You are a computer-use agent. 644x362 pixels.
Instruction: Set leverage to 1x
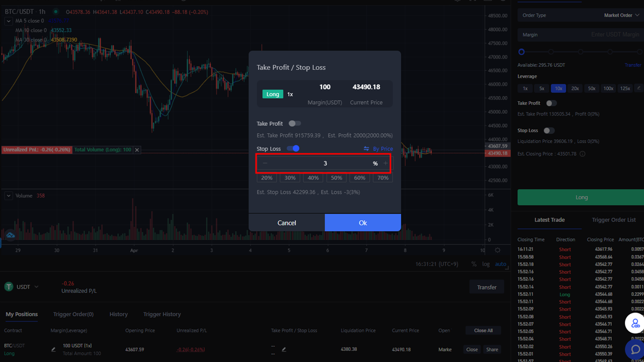coord(525,88)
